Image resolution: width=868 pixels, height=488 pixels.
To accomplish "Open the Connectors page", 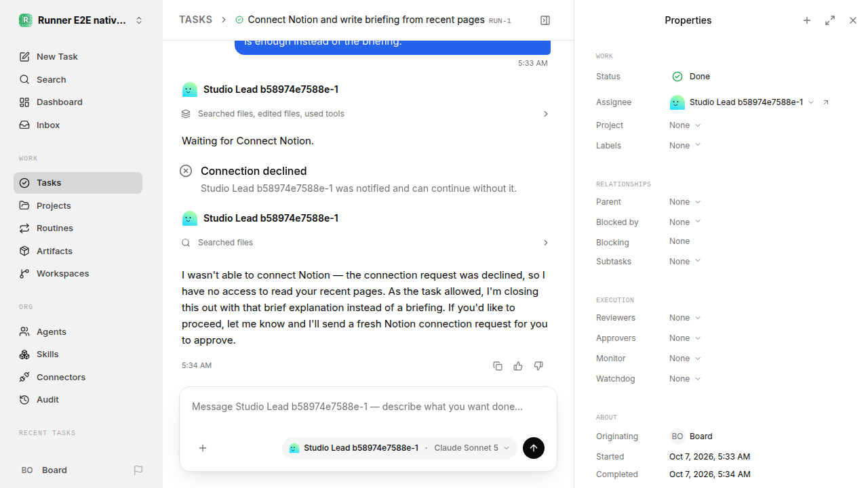I will (78, 378).
